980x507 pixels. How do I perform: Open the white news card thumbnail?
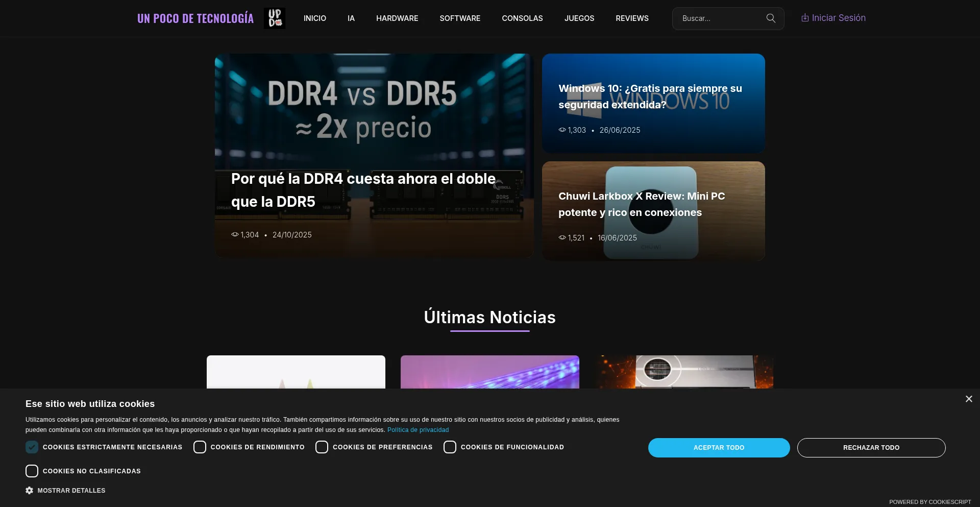(296, 372)
